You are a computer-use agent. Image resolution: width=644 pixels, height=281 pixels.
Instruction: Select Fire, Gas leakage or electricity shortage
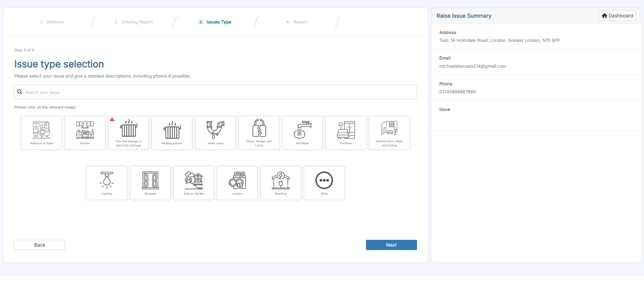tap(128, 133)
